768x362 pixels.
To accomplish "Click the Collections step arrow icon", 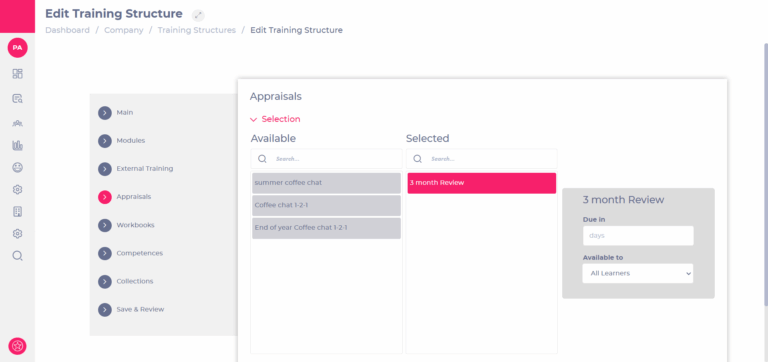I will point(105,282).
